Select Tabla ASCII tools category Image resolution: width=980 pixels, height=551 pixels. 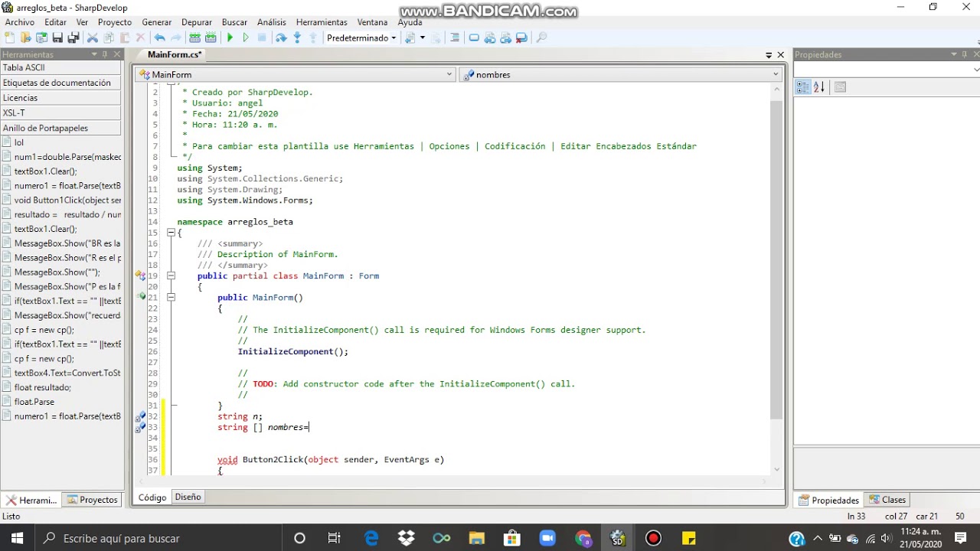point(61,67)
